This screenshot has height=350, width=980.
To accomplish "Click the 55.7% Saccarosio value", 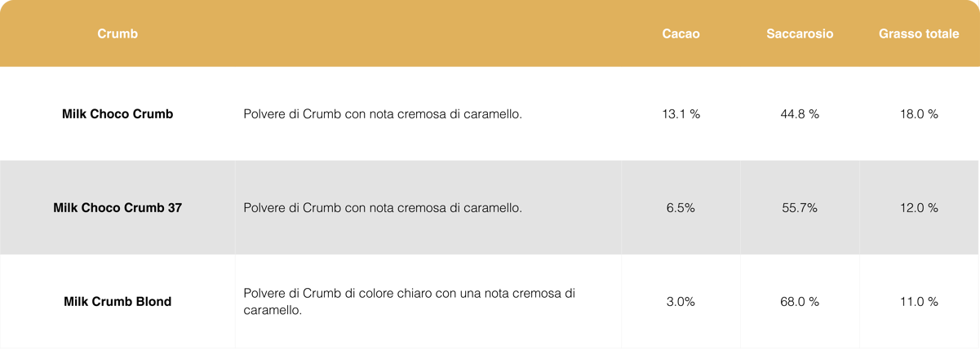I will point(800,208).
